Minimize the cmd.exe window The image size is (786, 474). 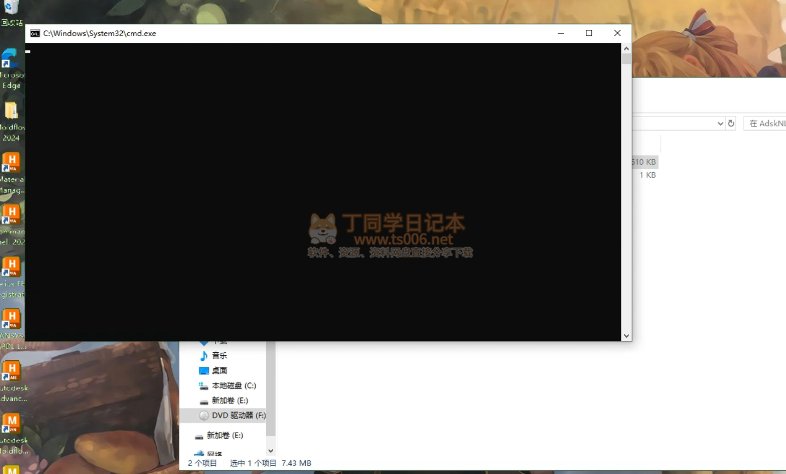561,33
